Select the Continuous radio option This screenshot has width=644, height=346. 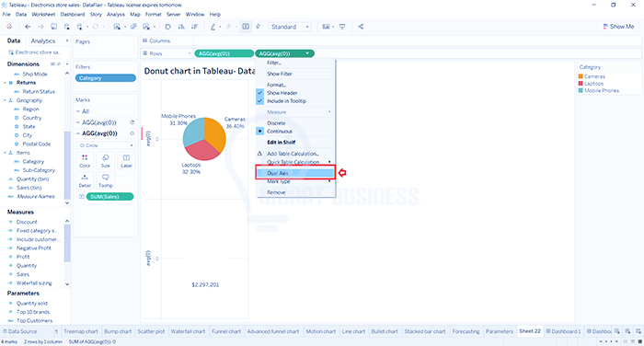pyautogui.click(x=260, y=131)
